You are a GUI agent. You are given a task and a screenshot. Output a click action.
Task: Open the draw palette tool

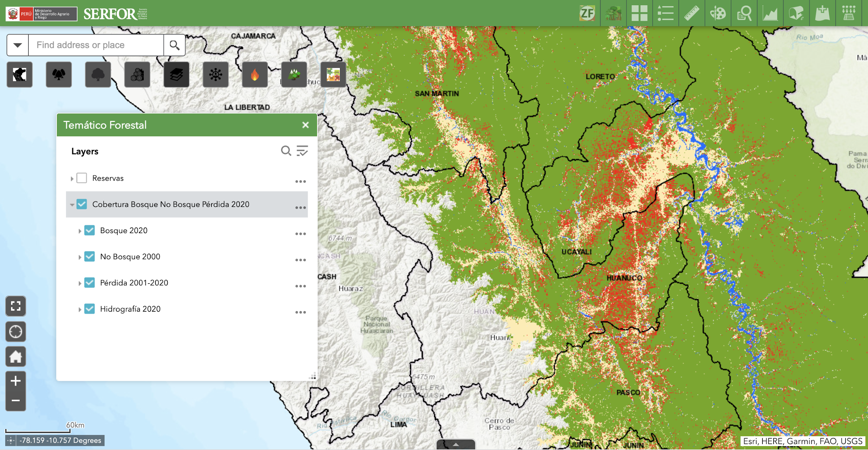717,14
